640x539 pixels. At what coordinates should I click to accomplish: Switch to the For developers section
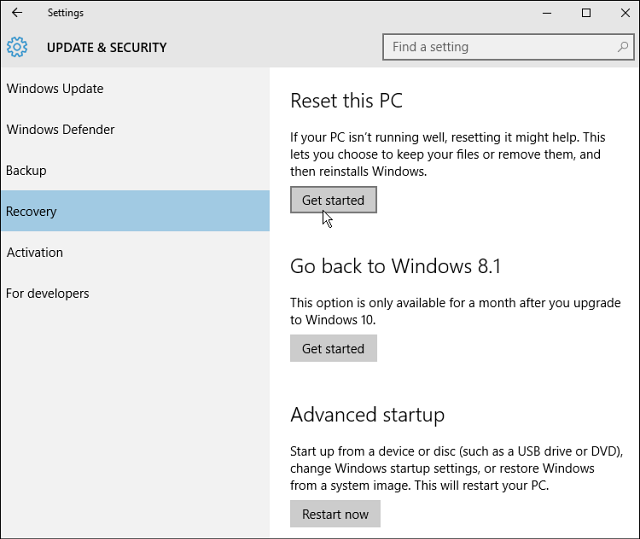pyautogui.click(x=48, y=294)
